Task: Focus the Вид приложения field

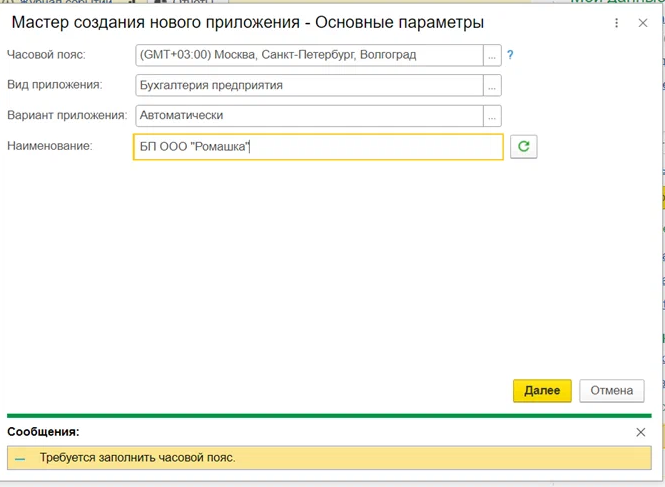Action: (310, 86)
